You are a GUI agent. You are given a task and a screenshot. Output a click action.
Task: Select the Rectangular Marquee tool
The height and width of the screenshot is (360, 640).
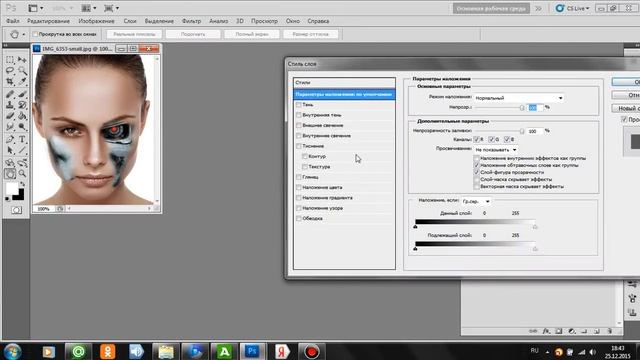click(x=10, y=60)
